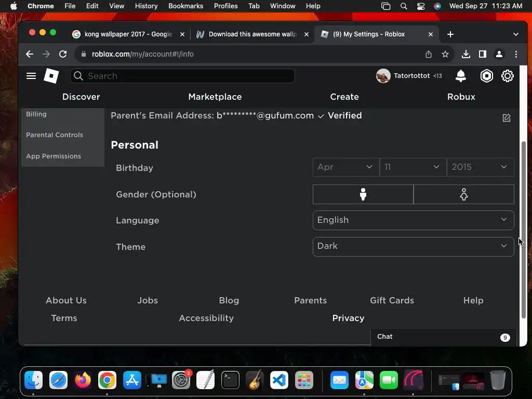Open the Profiles menu
The image size is (532, 399).
coord(225,6)
